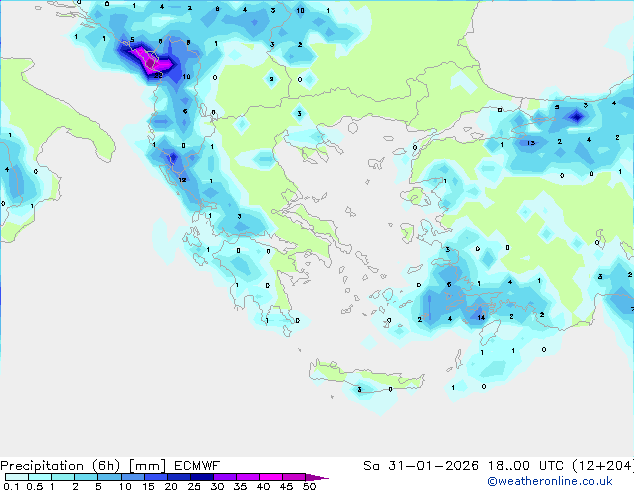
Task: Click legend swatch between 45 and 50 mm
Action: point(294,477)
